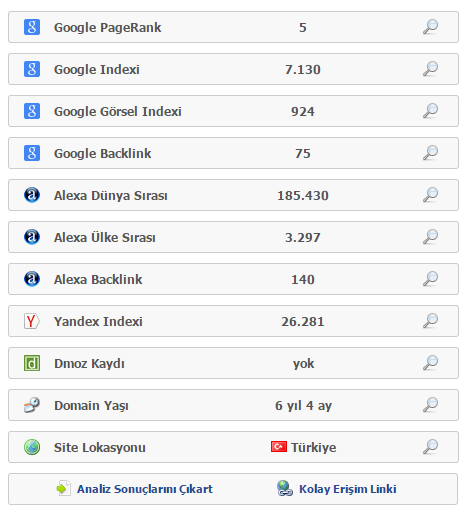Click the location value Türkiye
Screen dimensions: 465x514
pyautogui.click(x=313, y=447)
